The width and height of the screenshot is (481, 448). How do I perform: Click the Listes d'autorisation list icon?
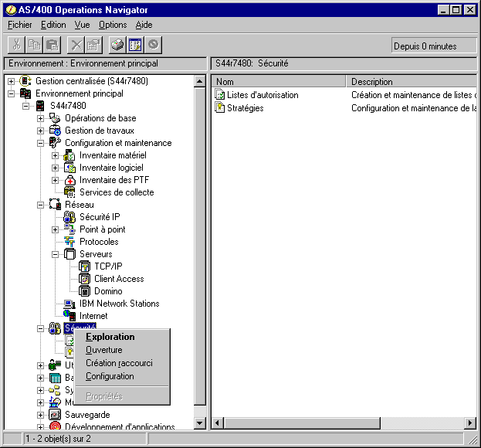pos(219,95)
